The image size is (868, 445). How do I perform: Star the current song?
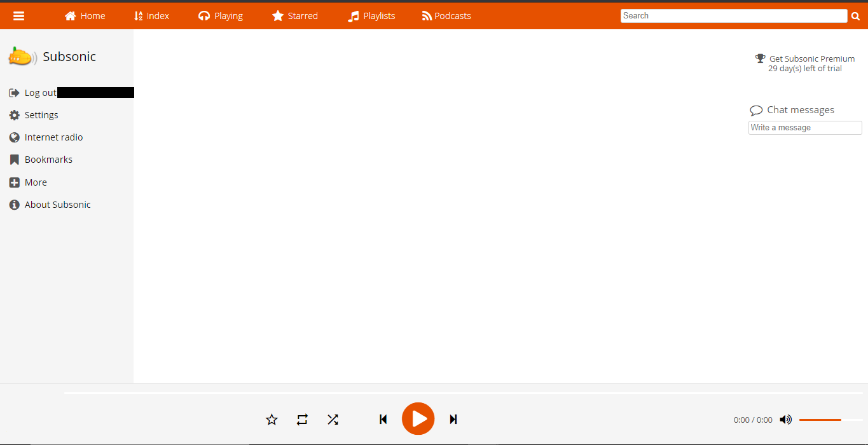(x=272, y=420)
